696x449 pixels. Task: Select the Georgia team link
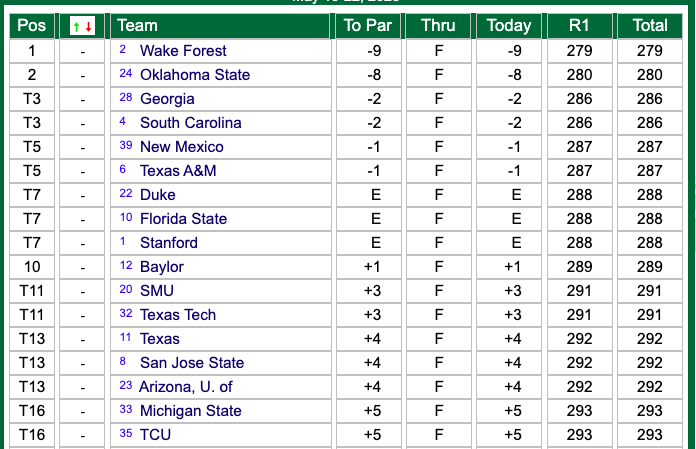(167, 98)
